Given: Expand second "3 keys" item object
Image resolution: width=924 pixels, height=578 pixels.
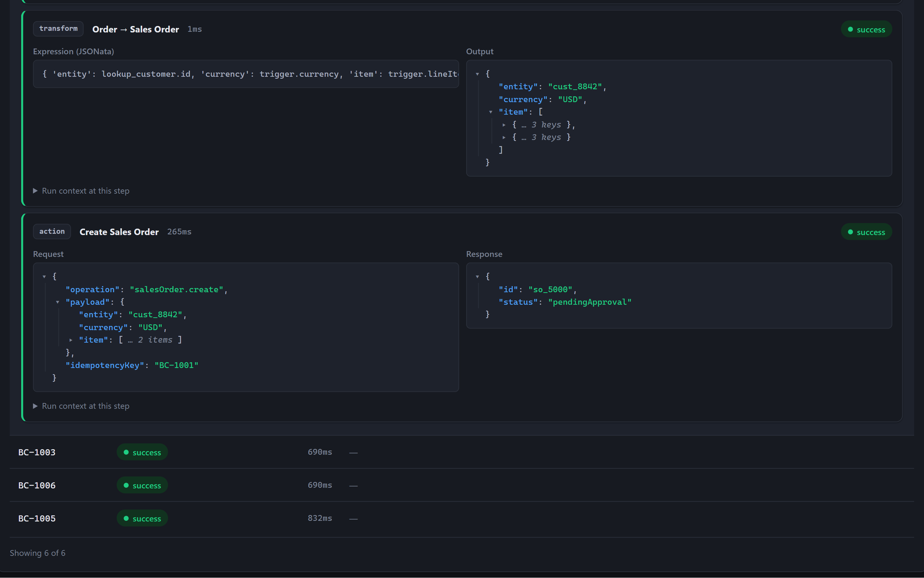Looking at the screenshot, I should tap(504, 137).
